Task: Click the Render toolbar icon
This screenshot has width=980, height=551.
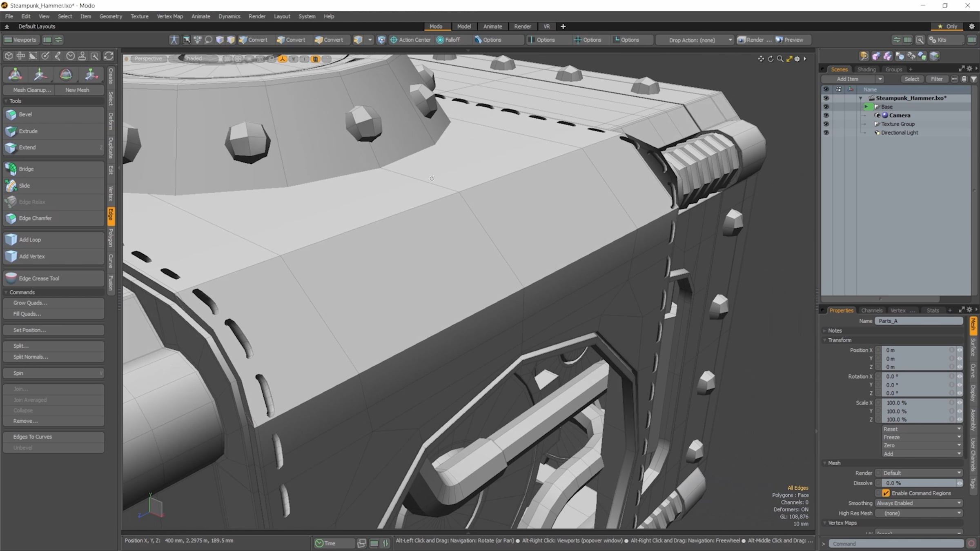Action: pos(742,40)
